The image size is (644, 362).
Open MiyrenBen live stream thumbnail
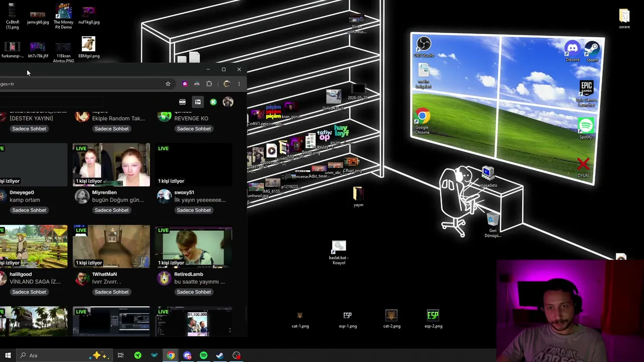click(111, 165)
